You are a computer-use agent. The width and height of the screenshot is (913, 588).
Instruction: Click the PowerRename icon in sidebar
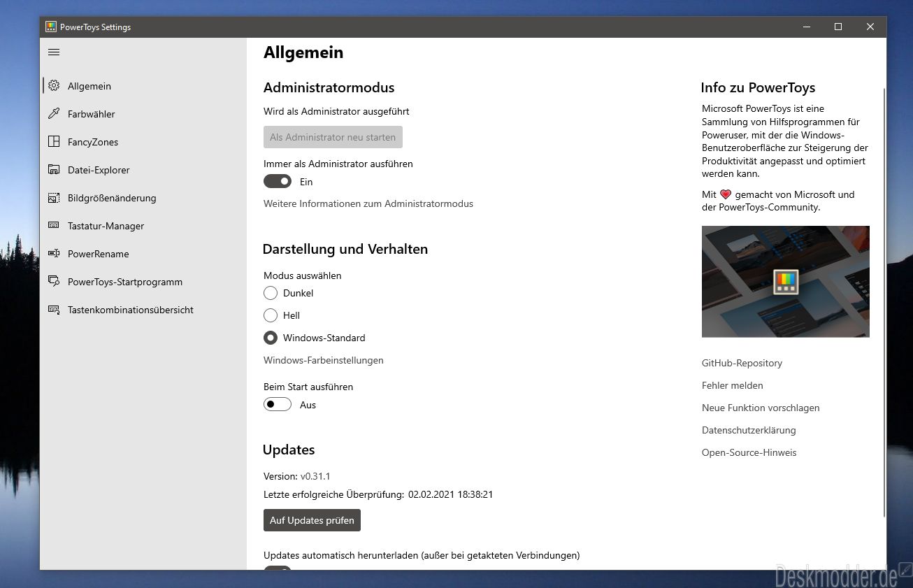[x=54, y=254]
